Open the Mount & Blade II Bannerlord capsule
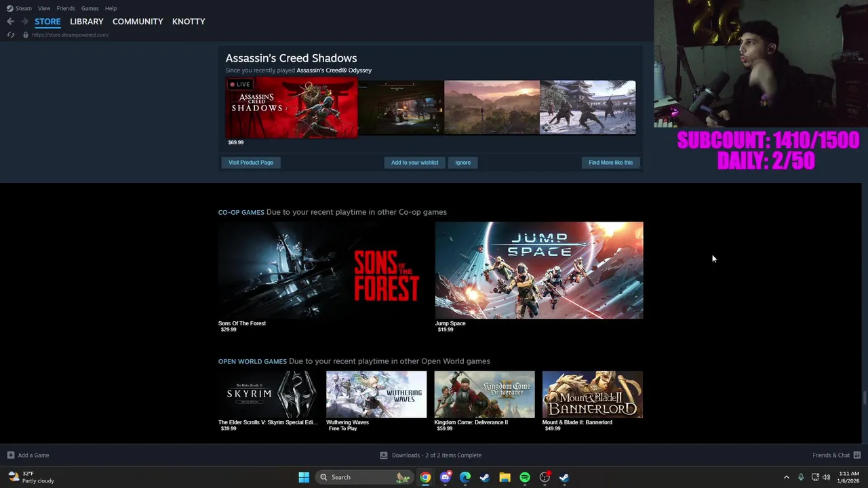The image size is (868, 488). [x=593, y=394]
